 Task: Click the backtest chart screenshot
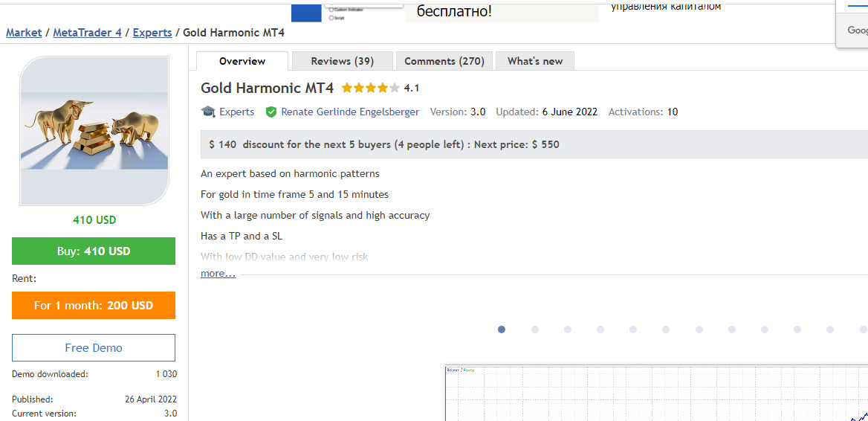point(656,393)
